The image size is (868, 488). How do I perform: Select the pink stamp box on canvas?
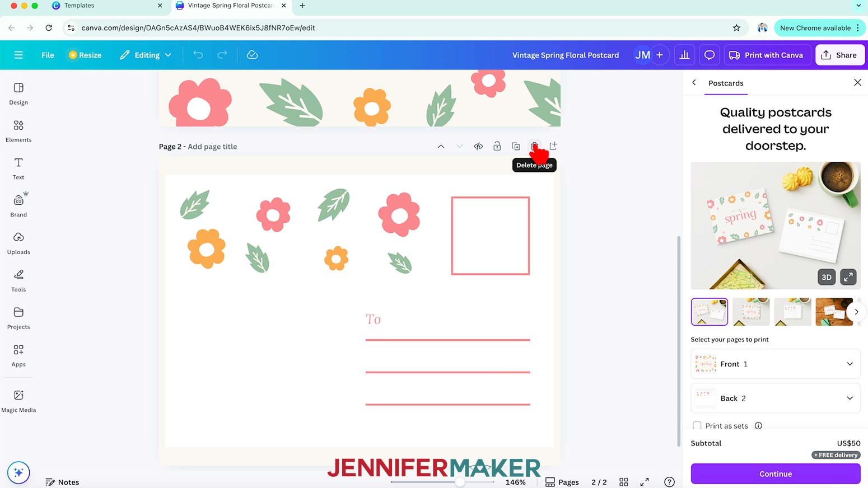point(491,236)
